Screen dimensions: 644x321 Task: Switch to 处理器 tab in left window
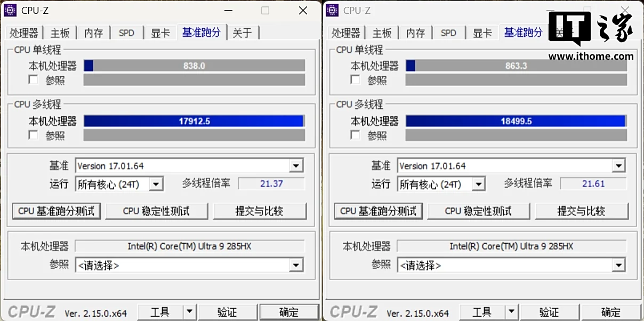point(23,33)
